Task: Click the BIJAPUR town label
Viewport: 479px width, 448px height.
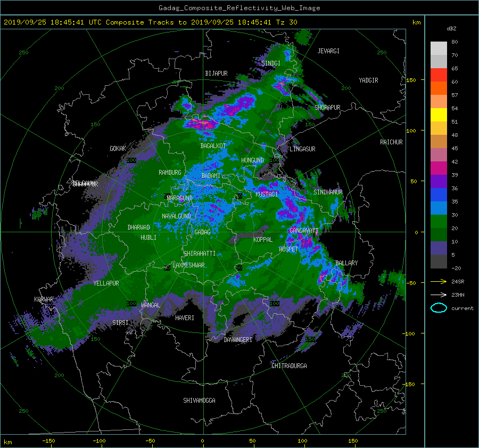Action: click(x=216, y=74)
